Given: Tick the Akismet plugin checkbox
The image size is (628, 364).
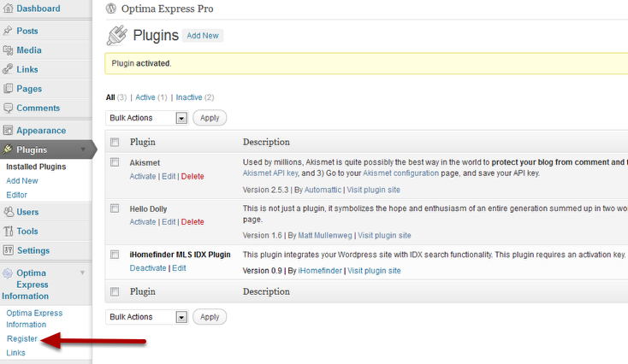Looking at the screenshot, I should [x=115, y=162].
